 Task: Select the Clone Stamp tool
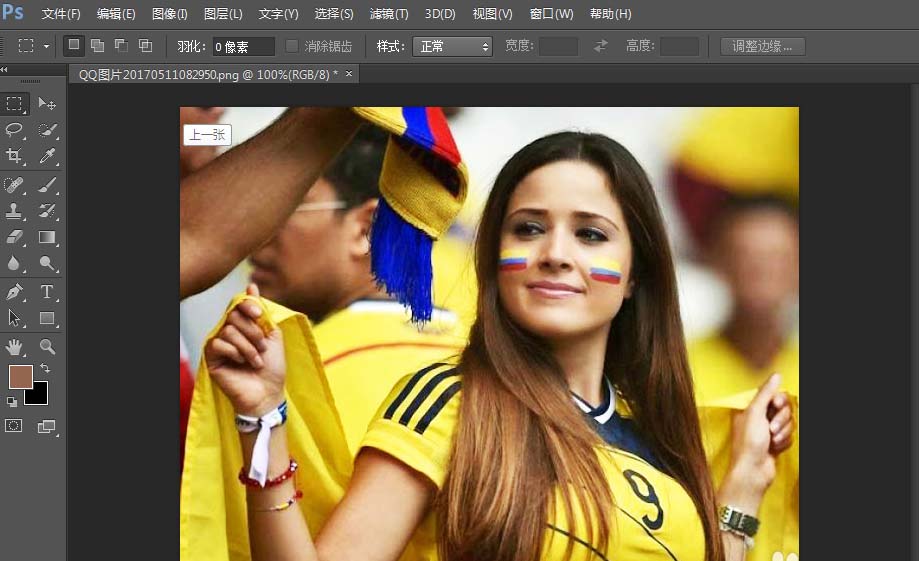15,211
